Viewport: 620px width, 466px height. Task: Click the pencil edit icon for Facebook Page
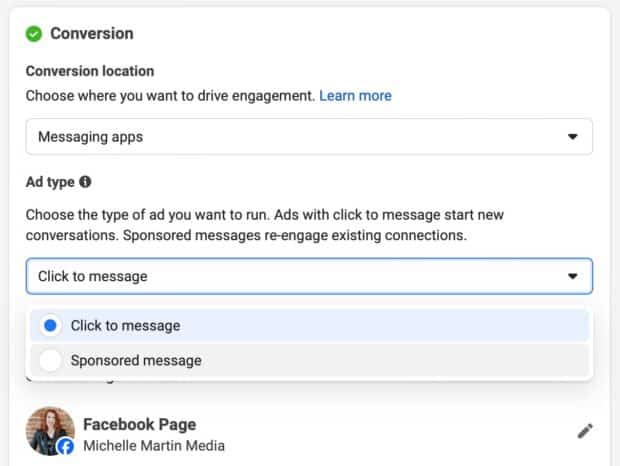tap(585, 431)
